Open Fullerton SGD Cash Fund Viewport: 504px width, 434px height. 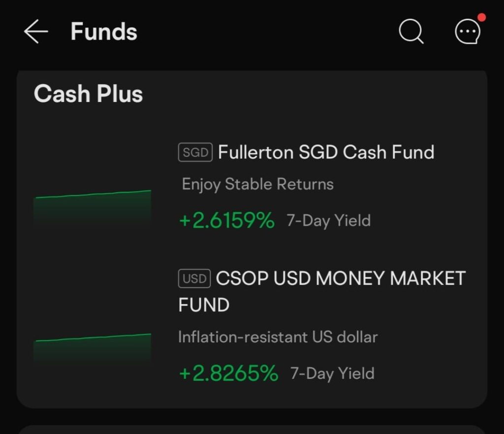[326, 152]
